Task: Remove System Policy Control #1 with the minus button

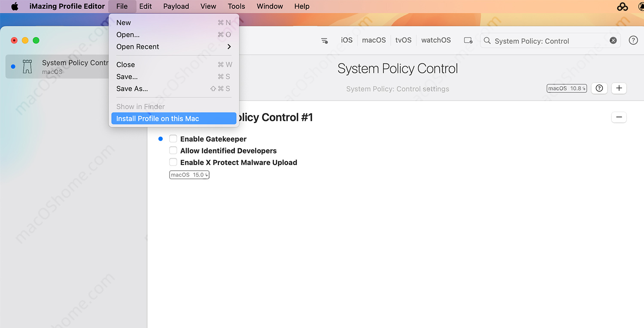Action: [619, 117]
